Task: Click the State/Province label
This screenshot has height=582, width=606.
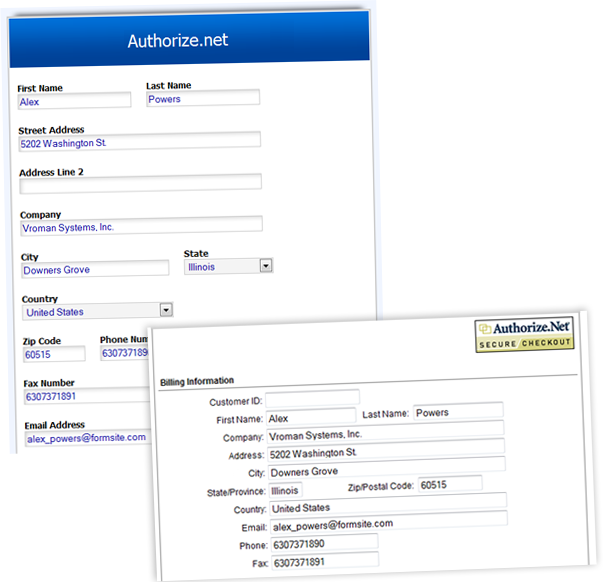Action: coord(236,492)
